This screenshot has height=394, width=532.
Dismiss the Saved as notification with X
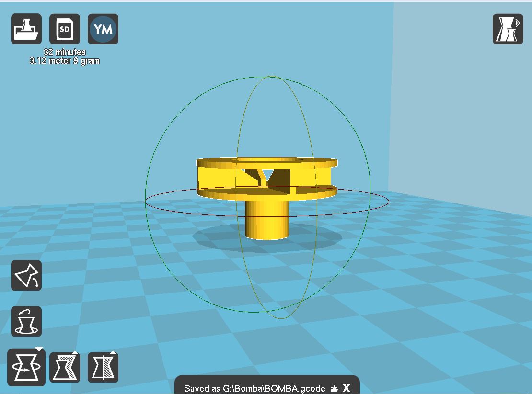pyautogui.click(x=346, y=388)
